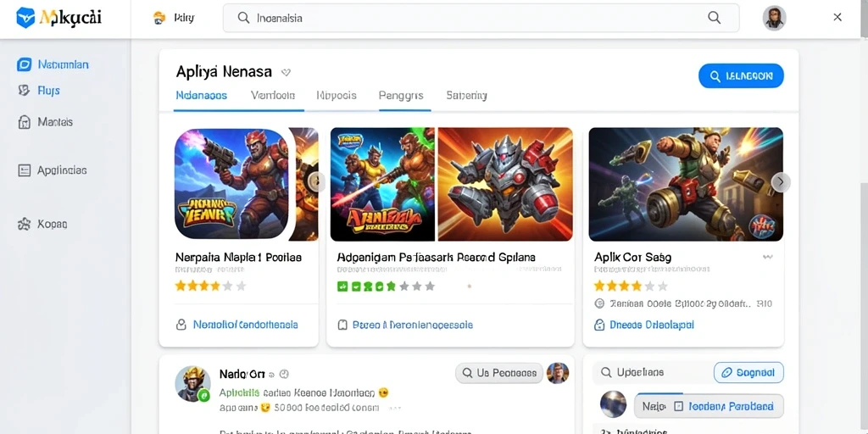This screenshot has width=868, height=434.
Task: Click the Mykucai shield logo
Action: pyautogui.click(x=25, y=18)
